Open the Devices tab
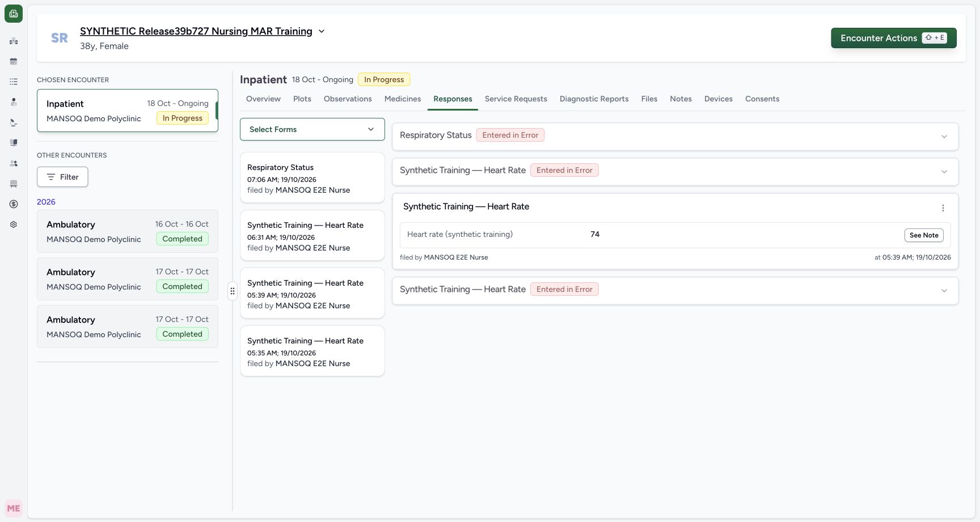Screen dimensions: 980x522 [x=719, y=99]
